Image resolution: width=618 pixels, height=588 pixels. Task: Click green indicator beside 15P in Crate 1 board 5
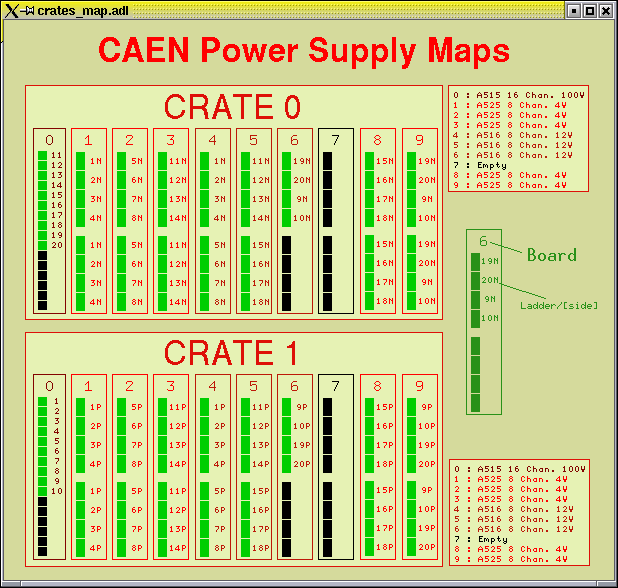tap(246, 491)
